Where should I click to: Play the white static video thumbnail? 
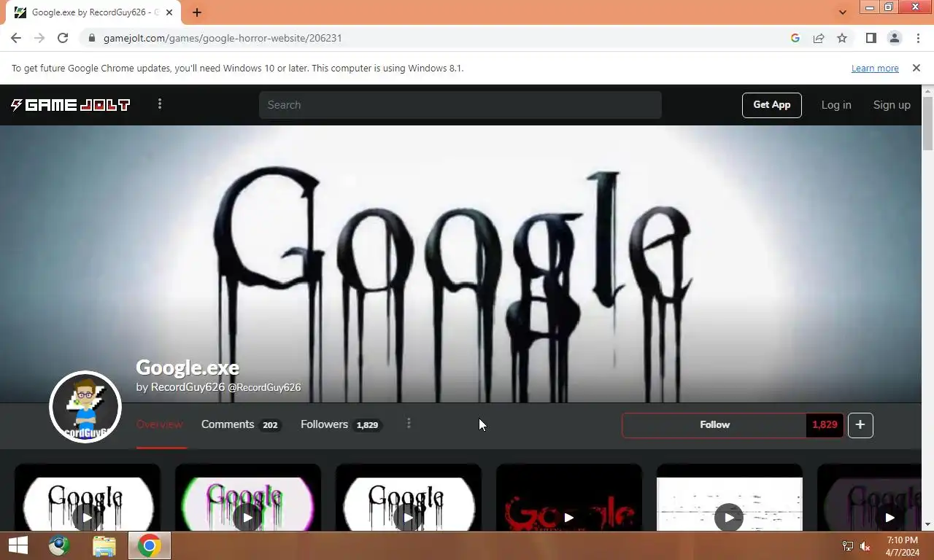[x=729, y=518]
